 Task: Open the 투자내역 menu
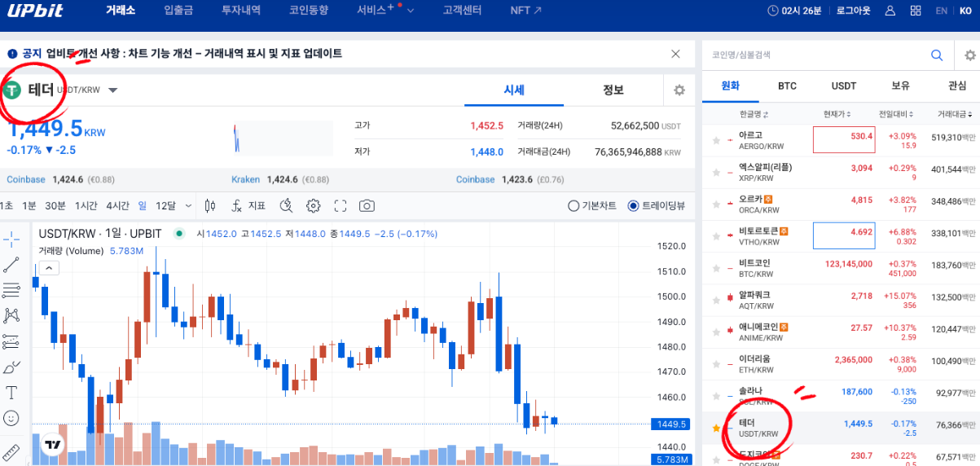point(241,11)
